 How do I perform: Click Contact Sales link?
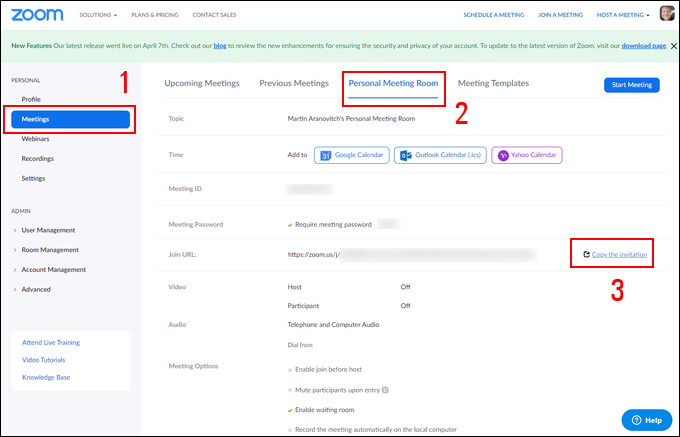pyautogui.click(x=214, y=15)
